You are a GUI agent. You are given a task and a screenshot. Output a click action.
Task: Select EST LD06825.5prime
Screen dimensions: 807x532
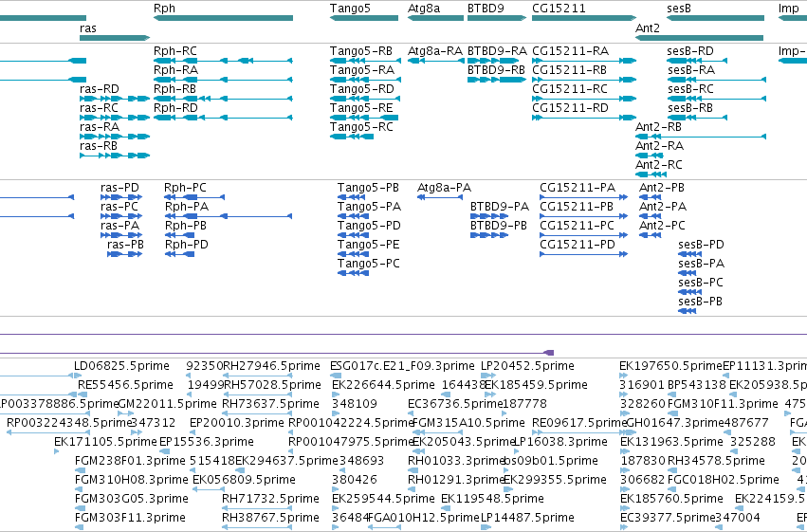pyautogui.click(x=78, y=376)
